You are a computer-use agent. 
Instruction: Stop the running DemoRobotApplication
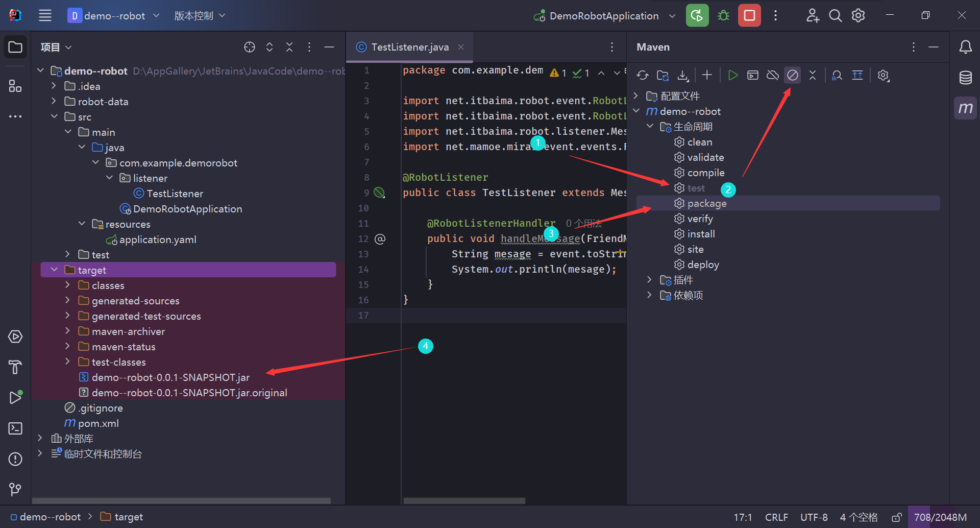(x=749, y=16)
